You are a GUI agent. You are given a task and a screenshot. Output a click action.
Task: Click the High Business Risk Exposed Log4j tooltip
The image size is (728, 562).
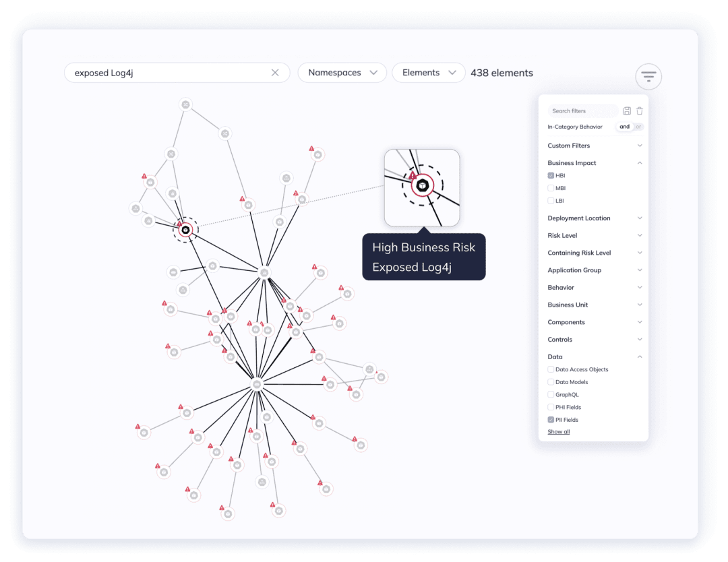pos(423,257)
